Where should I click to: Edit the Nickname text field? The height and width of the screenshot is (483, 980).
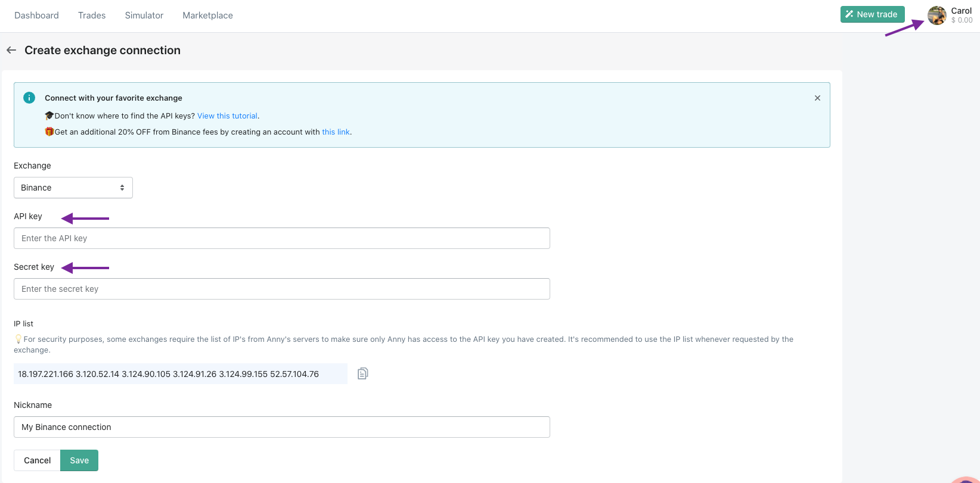(281, 427)
